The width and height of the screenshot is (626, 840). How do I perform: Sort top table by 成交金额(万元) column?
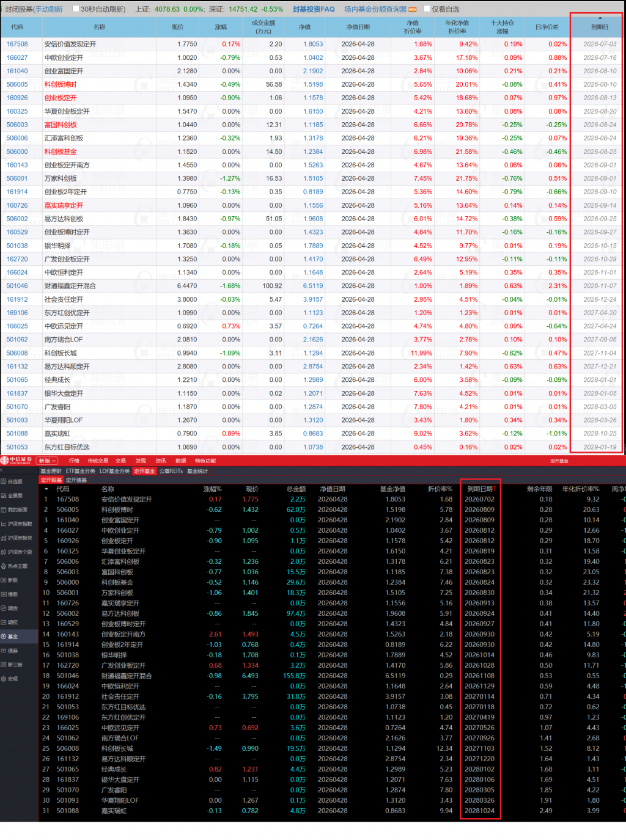[263, 27]
